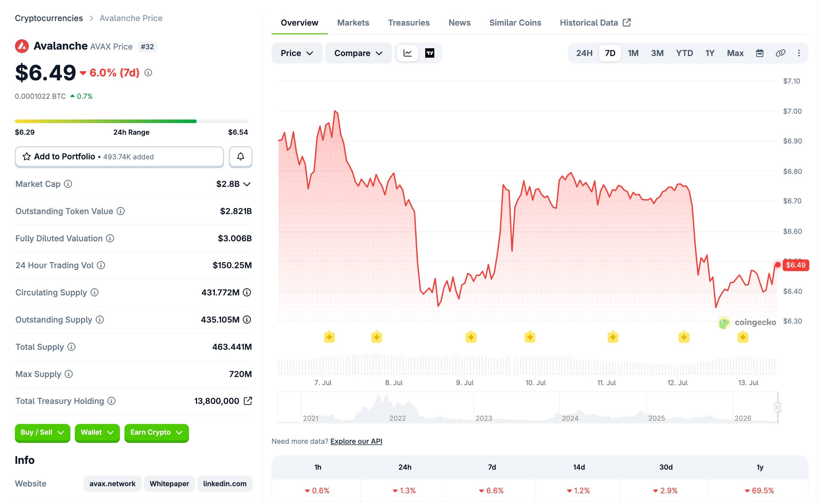Open the linkedin.com link
Screen dimensions: 819x504
[225, 484]
